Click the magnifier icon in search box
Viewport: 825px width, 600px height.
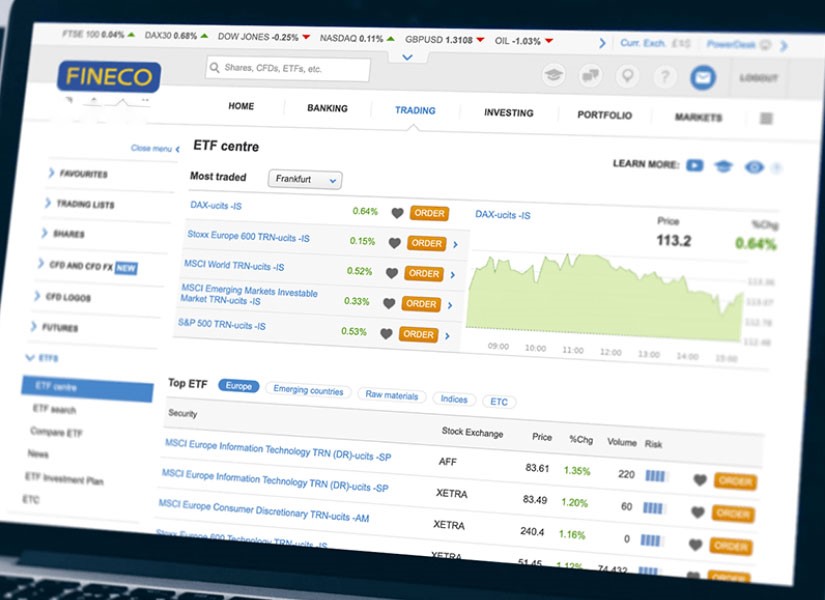click(214, 67)
